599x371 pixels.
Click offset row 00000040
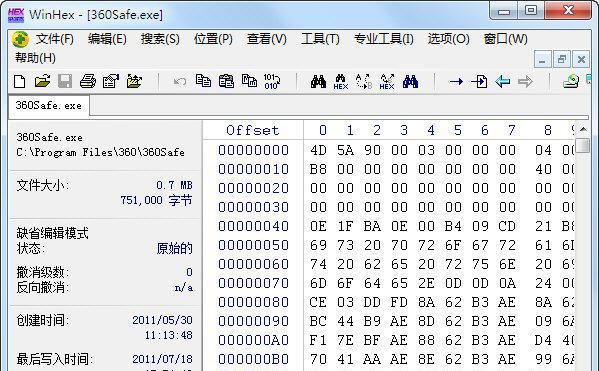click(x=253, y=226)
